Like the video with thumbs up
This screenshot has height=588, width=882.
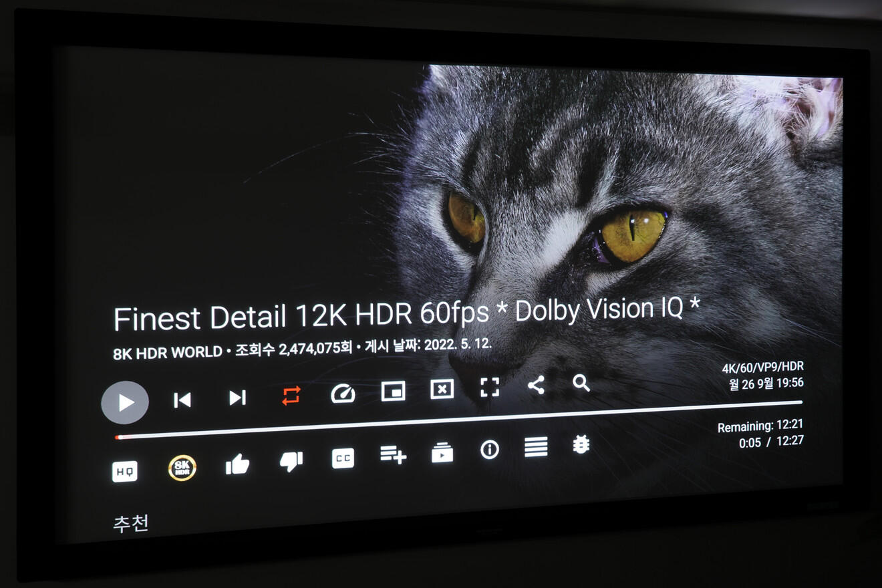237,464
